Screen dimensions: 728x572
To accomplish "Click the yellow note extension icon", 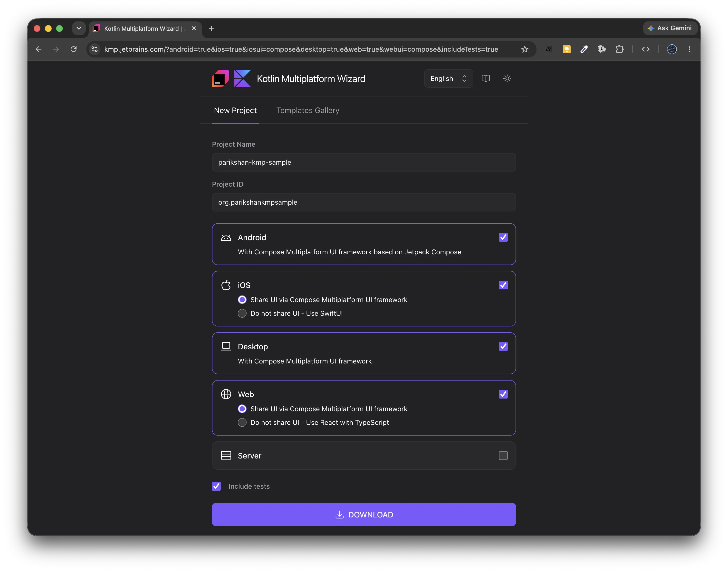I will [567, 49].
